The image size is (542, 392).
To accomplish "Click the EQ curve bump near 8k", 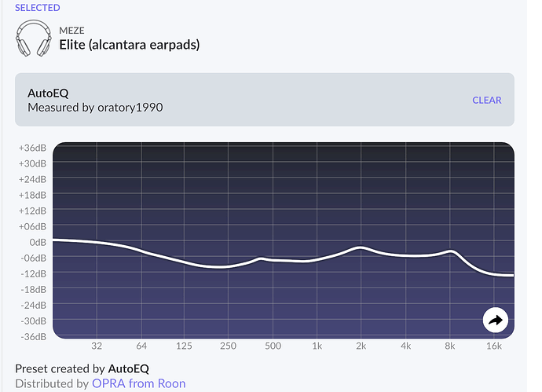I will pos(451,251).
